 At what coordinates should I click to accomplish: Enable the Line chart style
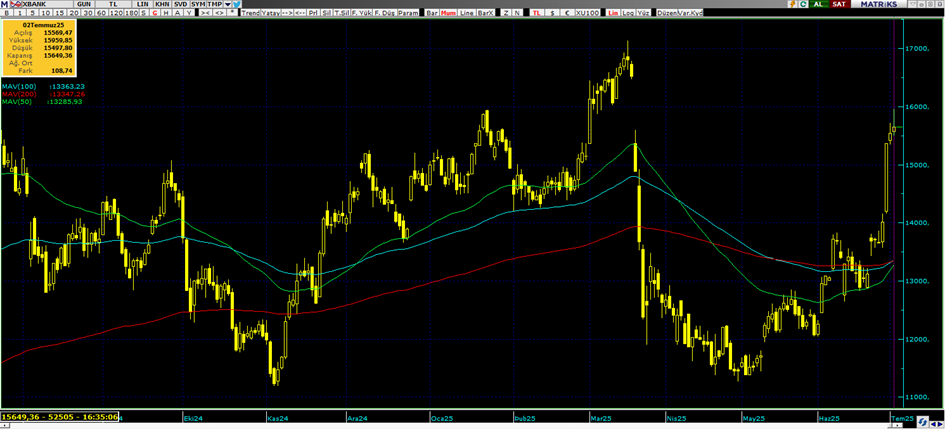coord(466,14)
